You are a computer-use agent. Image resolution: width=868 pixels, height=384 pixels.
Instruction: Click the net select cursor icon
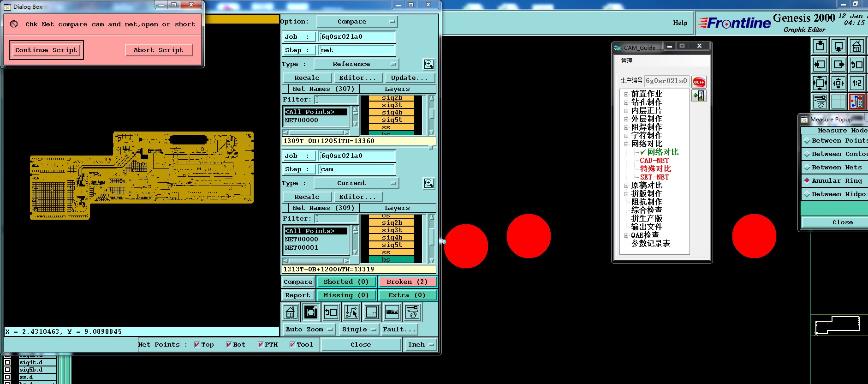(x=351, y=312)
